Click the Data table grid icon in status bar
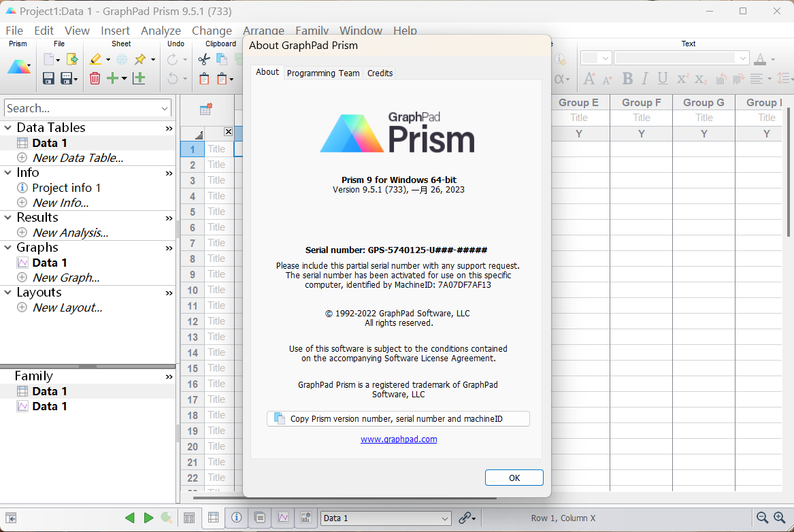Image resolution: width=794 pixels, height=532 pixels. click(x=213, y=517)
